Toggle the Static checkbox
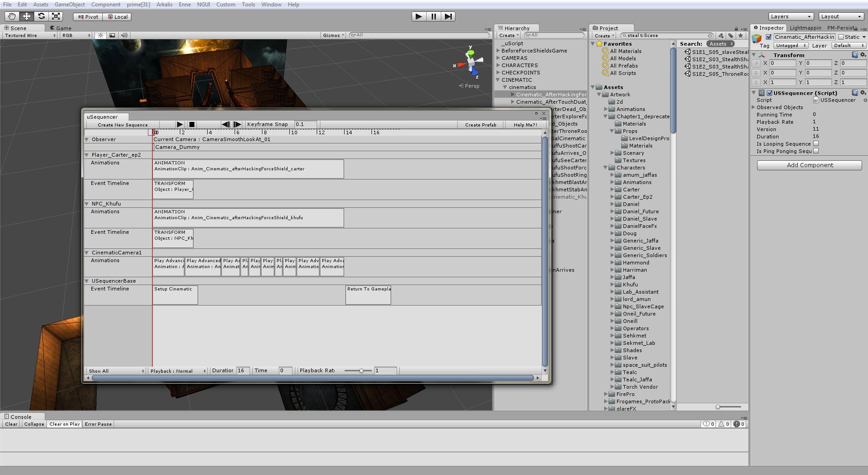Screen dimensions: 868x475 point(841,37)
